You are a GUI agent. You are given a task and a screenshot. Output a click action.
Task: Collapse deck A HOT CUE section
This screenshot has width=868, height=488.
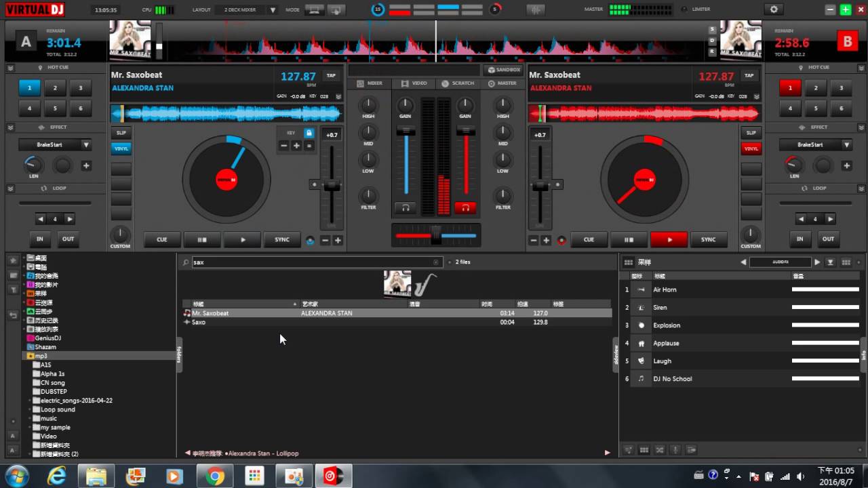pyautogui.click(x=10, y=68)
